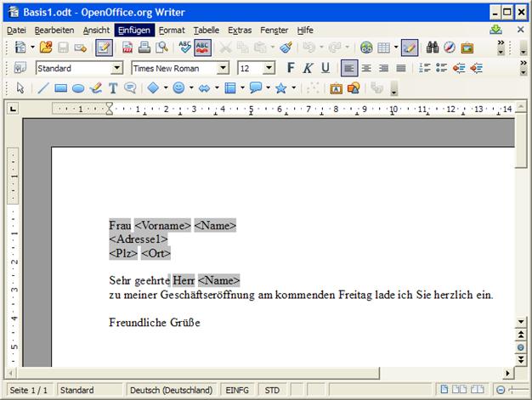Click the Print document icon
Image resolution: width=532 pixels, height=400 pixels.
(x=144, y=48)
